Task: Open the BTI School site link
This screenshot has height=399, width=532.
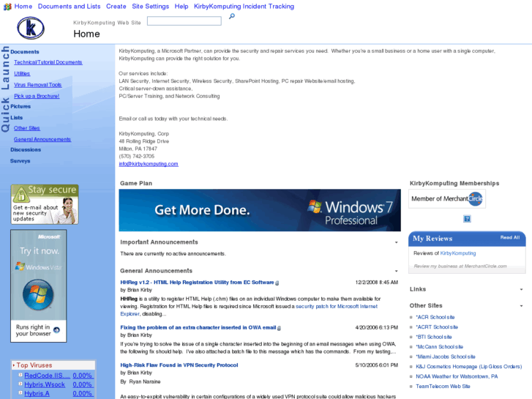Action: point(434,337)
